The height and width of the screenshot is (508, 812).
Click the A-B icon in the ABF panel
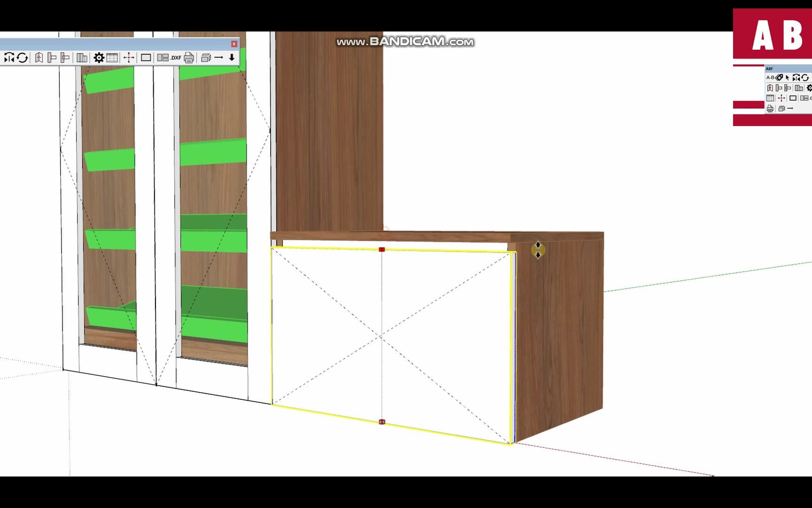coord(770,78)
